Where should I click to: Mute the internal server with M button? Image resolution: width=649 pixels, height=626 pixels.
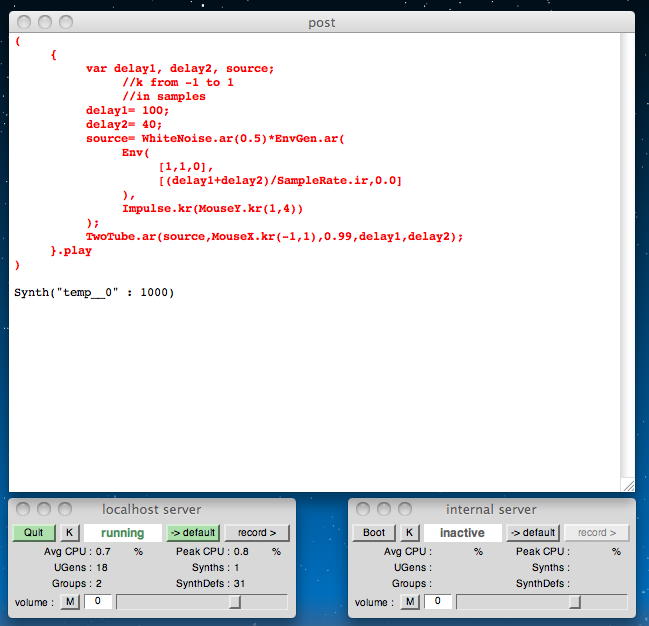pos(410,602)
